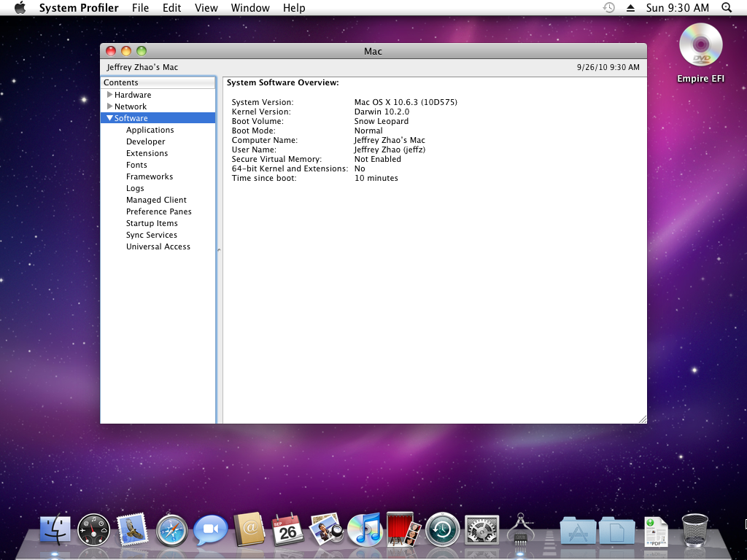Select Startup Items in the sidebar
The image size is (747, 560).
(x=152, y=223)
